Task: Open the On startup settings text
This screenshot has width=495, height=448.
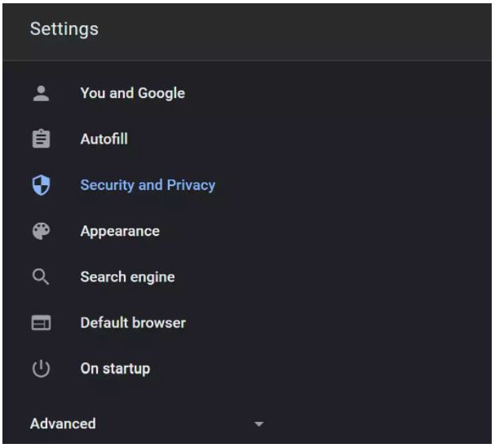Action: (x=115, y=369)
